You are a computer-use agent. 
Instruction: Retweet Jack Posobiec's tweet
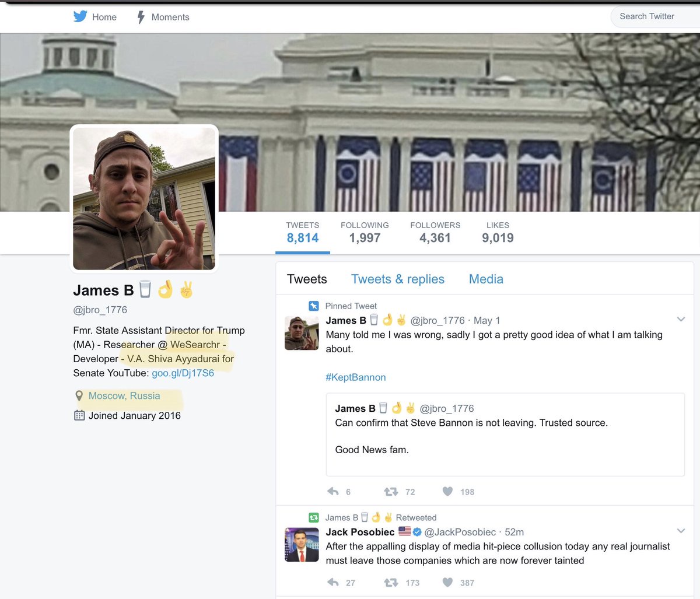click(391, 582)
